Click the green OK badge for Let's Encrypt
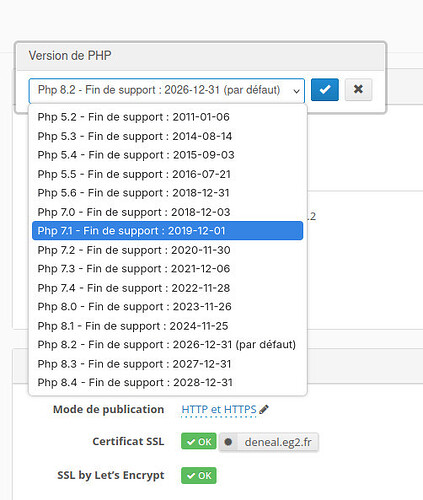The image size is (423, 500). [x=199, y=475]
